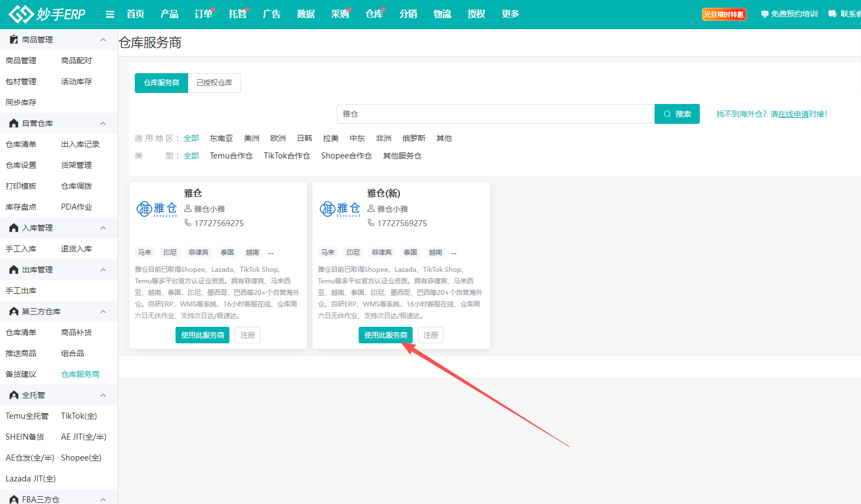This screenshot has width=861, height=504.
Task: Collapse the 出库管理 sidebar section
Action: tap(103, 270)
